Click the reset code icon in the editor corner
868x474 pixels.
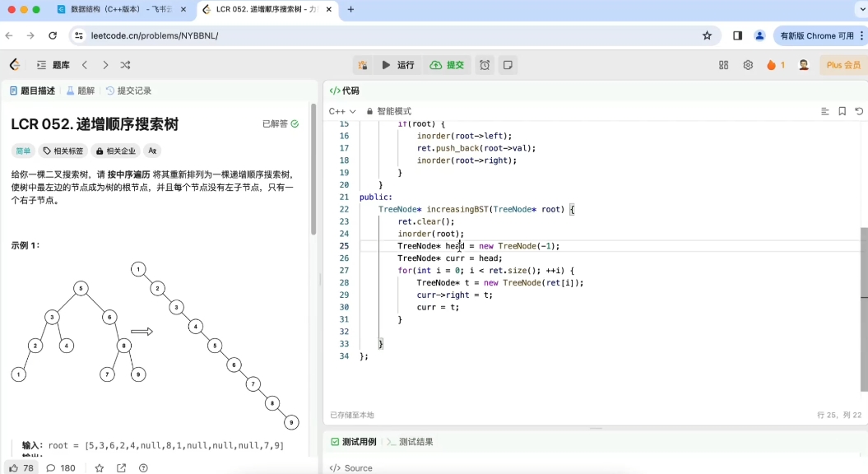[860, 110]
